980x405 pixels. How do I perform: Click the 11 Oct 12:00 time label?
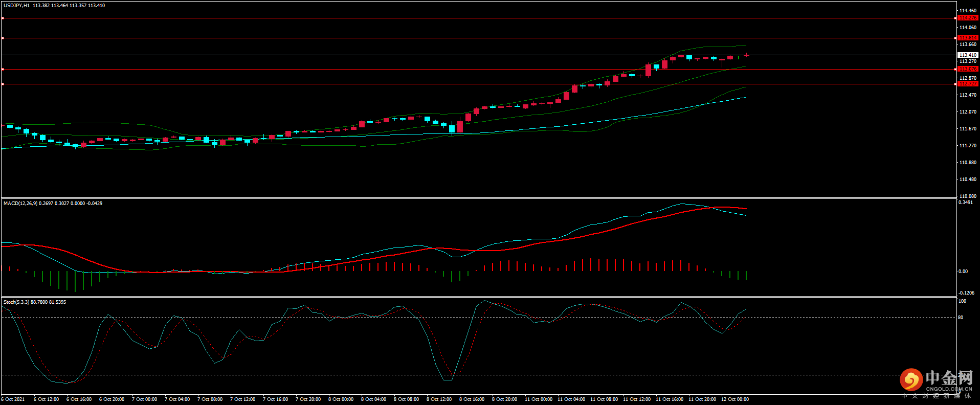point(636,399)
